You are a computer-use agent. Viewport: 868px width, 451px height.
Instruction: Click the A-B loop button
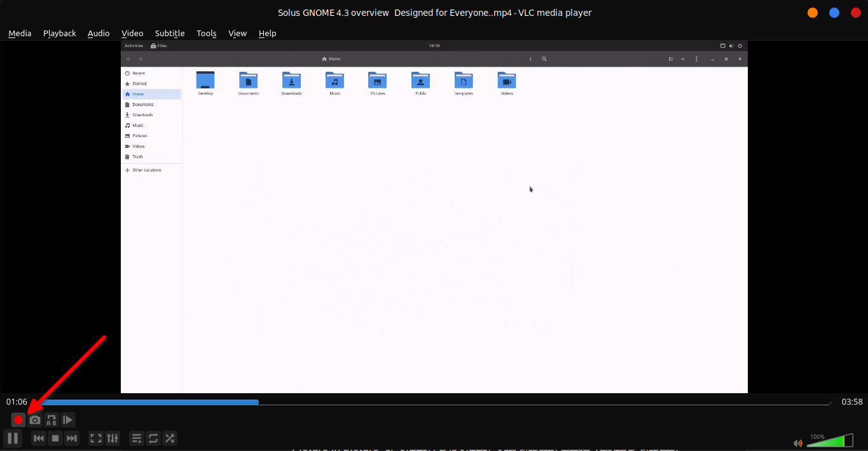pos(52,420)
